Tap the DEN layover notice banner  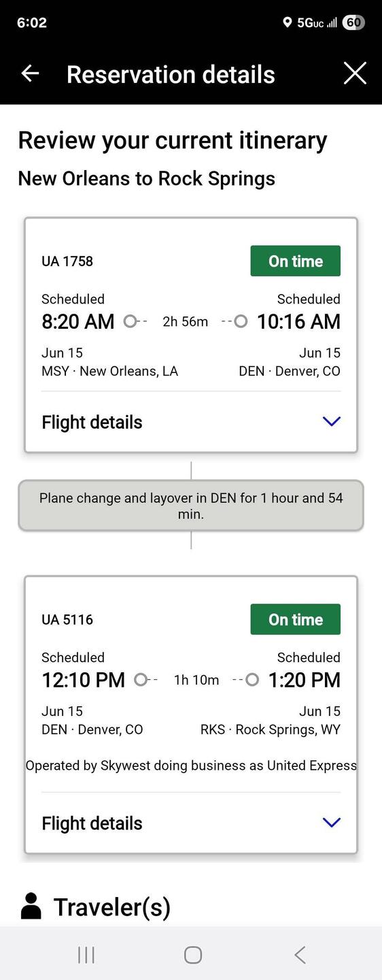click(x=191, y=506)
